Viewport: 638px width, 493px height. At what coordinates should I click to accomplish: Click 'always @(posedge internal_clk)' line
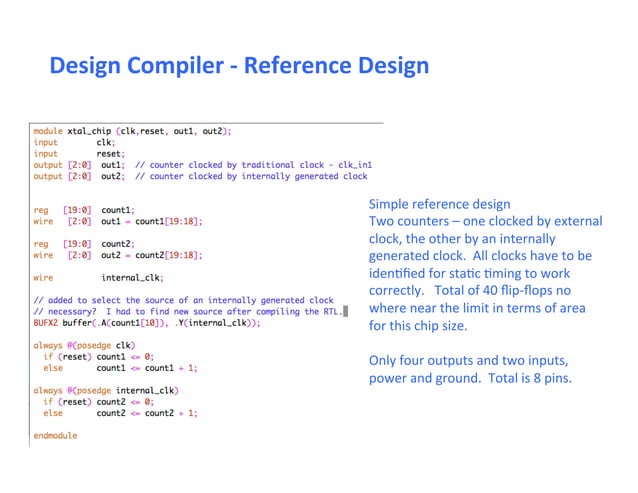click(x=106, y=390)
